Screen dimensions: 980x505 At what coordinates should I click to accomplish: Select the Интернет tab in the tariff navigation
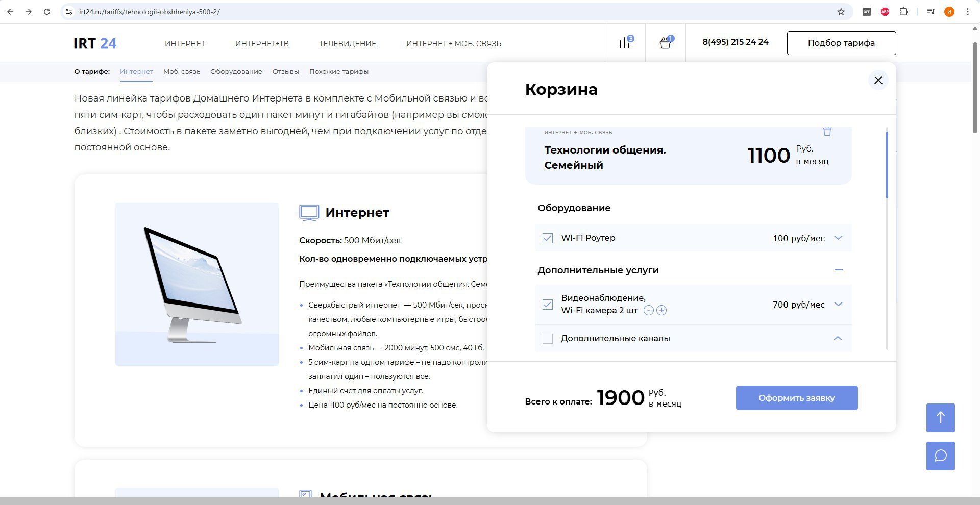[136, 72]
